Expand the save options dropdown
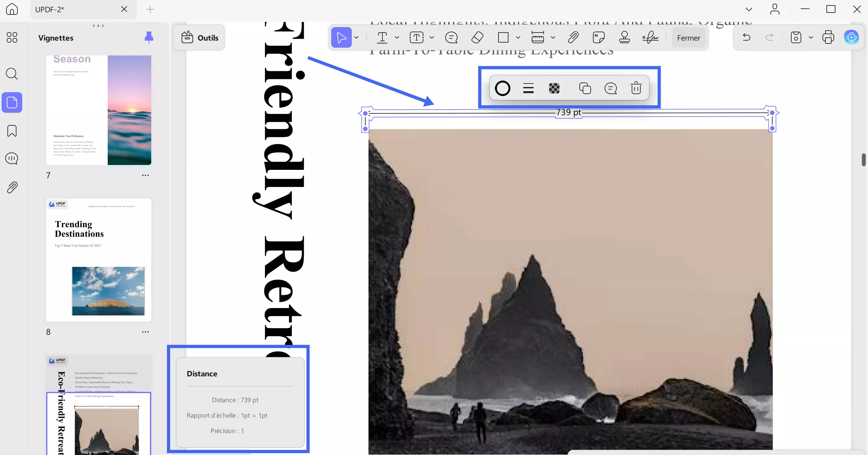The image size is (868, 455). tap(811, 38)
